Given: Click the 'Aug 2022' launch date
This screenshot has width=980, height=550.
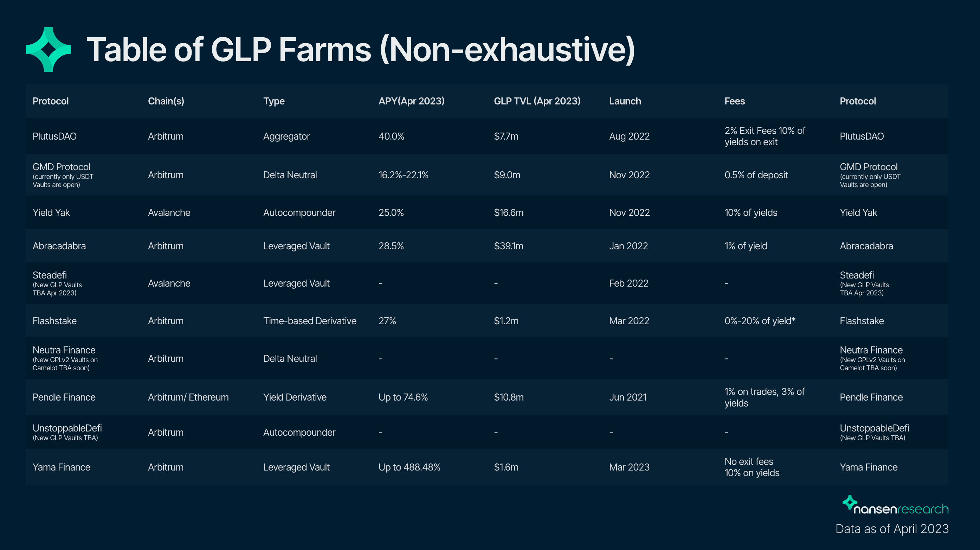Looking at the screenshot, I should click(x=629, y=136).
